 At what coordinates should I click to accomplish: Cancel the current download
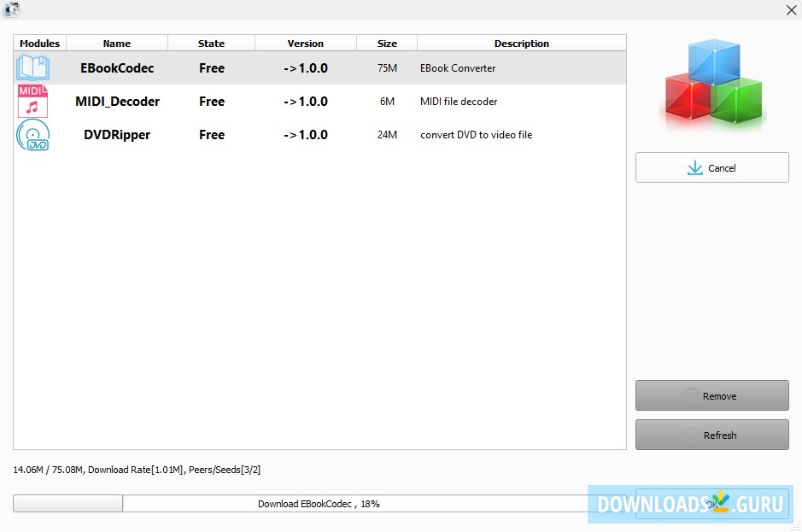coord(712,167)
